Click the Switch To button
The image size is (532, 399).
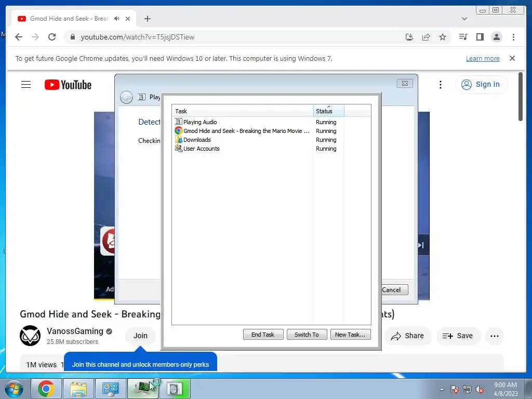tap(307, 335)
